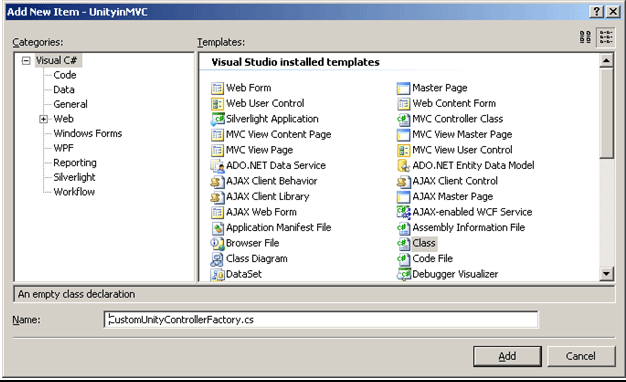Switch templates to small icons view
The width and height of the screenshot is (626, 382).
(606, 37)
